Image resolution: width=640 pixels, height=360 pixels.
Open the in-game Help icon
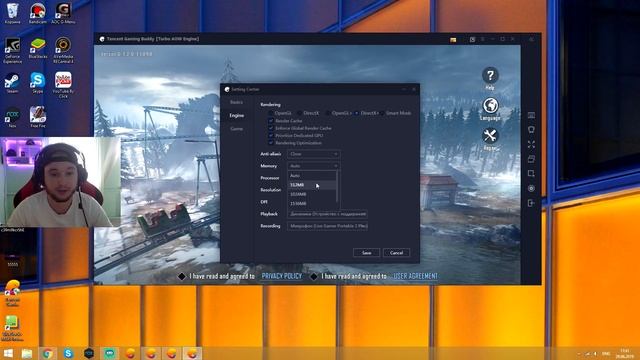(x=490, y=76)
